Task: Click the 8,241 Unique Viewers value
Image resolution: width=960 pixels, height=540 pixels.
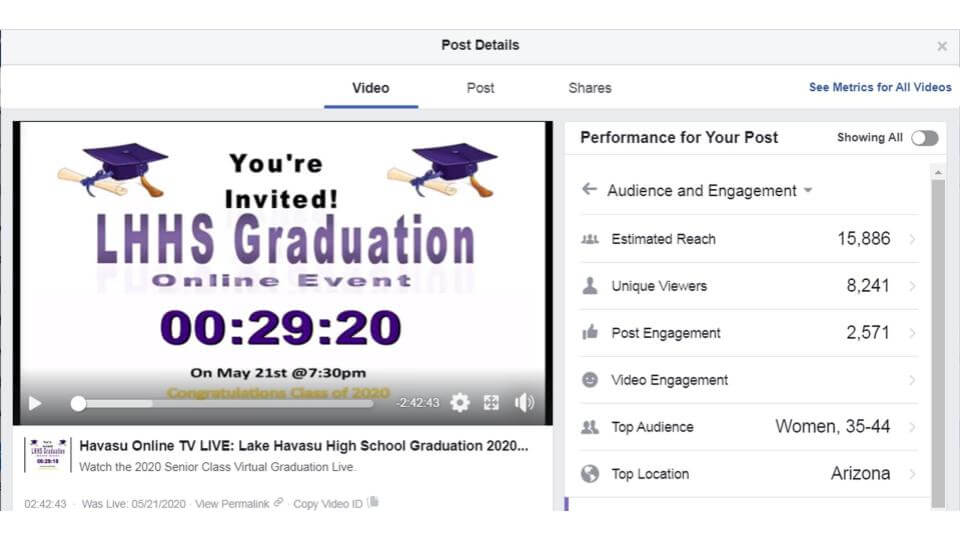Action: pyautogui.click(x=868, y=286)
